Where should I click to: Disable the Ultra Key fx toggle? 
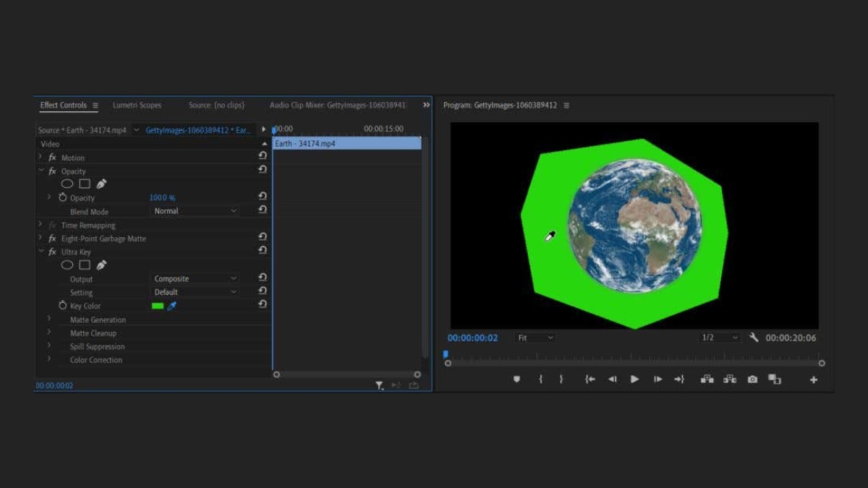coord(52,252)
